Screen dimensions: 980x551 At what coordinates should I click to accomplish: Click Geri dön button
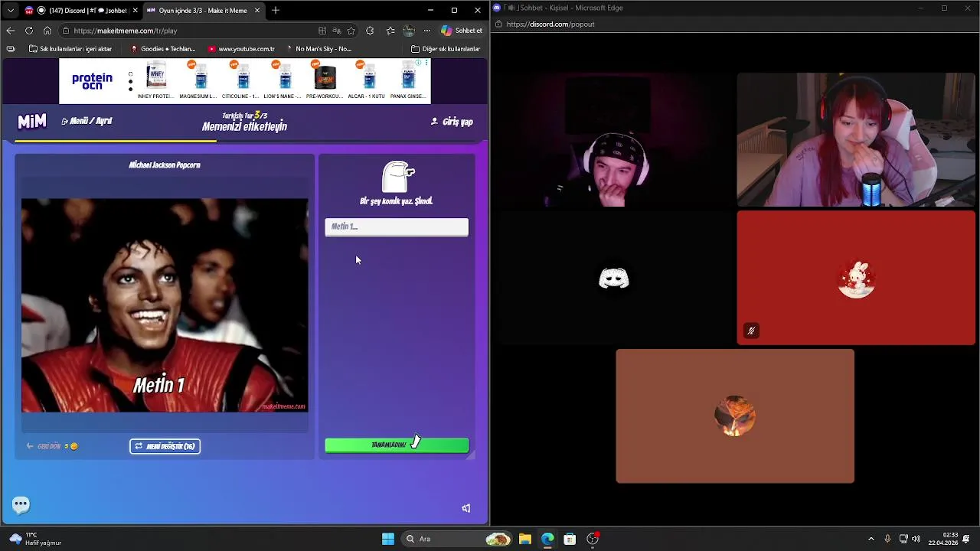pos(52,446)
